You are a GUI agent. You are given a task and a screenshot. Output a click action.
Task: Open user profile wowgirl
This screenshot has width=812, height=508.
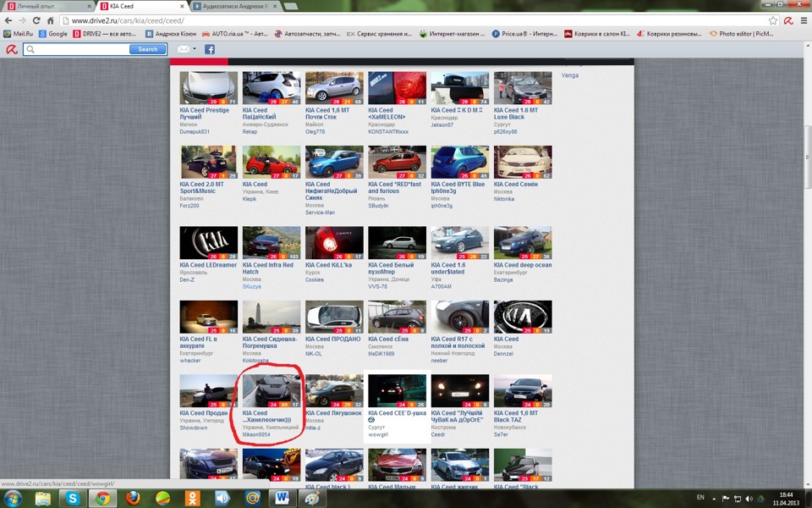(x=378, y=434)
